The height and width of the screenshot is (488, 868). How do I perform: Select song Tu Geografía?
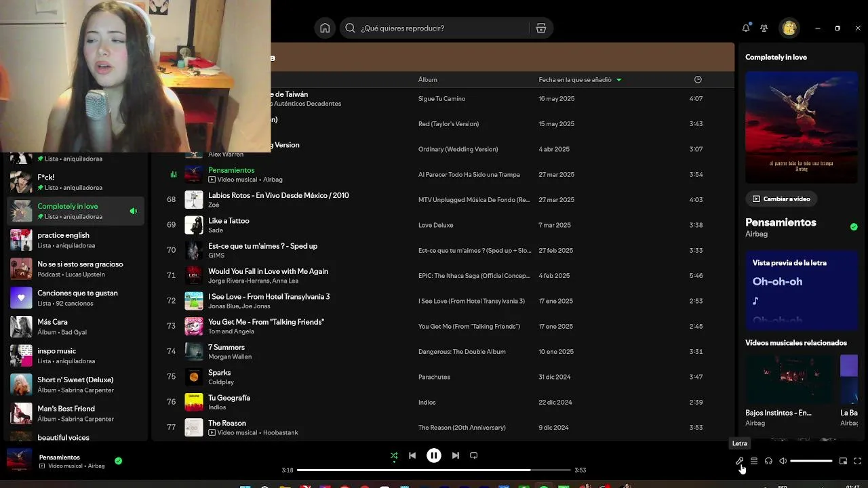click(229, 398)
